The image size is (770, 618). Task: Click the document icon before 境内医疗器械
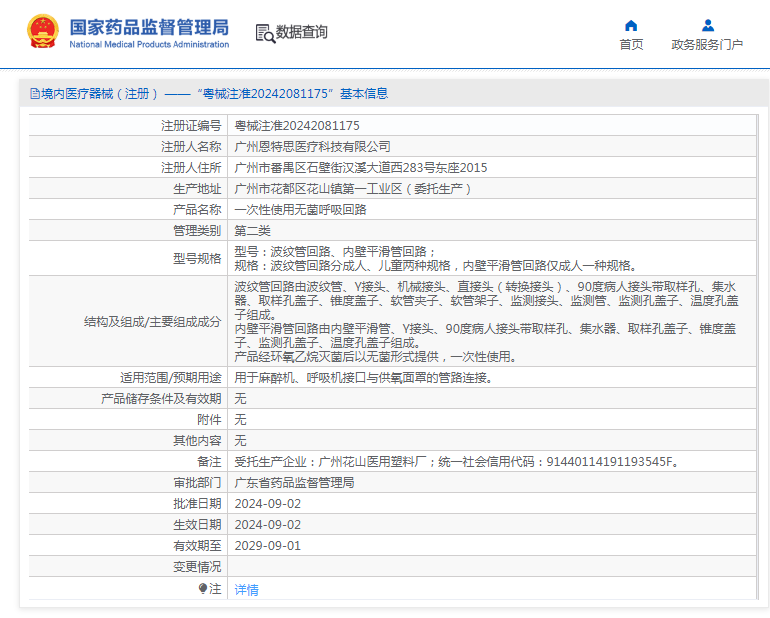click(34, 94)
